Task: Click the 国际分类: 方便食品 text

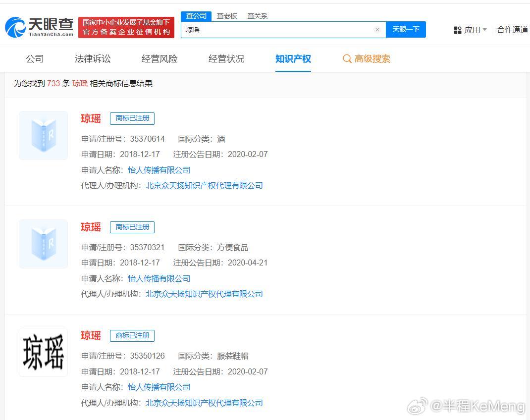Action: coord(213,247)
